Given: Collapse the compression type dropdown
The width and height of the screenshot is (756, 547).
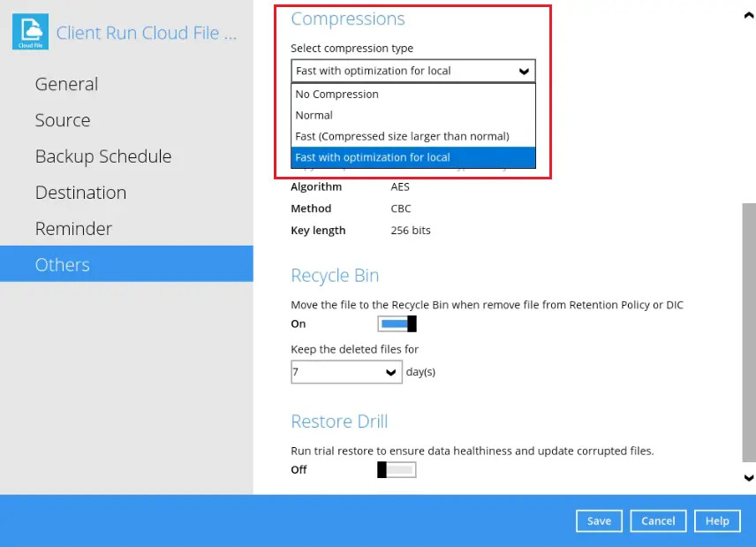Looking at the screenshot, I should (524, 72).
